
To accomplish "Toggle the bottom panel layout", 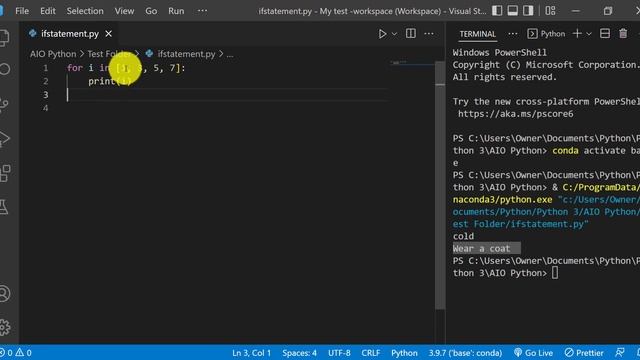I will 513,11.
